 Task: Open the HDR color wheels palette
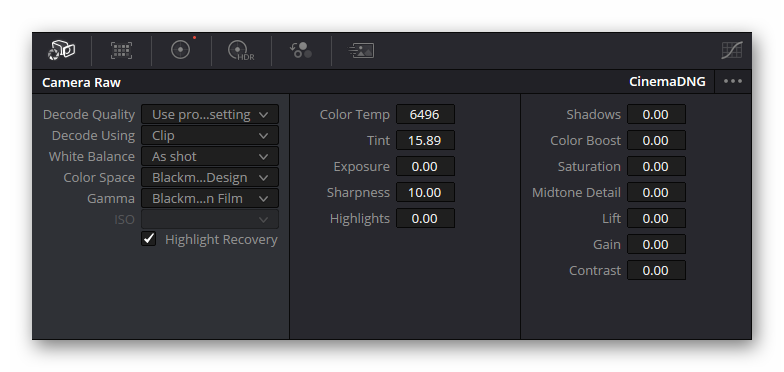(x=241, y=50)
